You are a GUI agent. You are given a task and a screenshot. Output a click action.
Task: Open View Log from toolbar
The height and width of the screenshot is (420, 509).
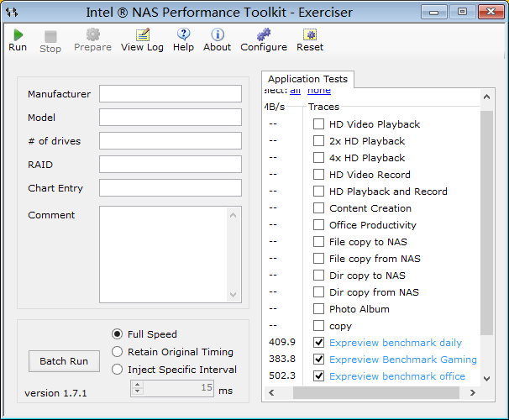142,35
